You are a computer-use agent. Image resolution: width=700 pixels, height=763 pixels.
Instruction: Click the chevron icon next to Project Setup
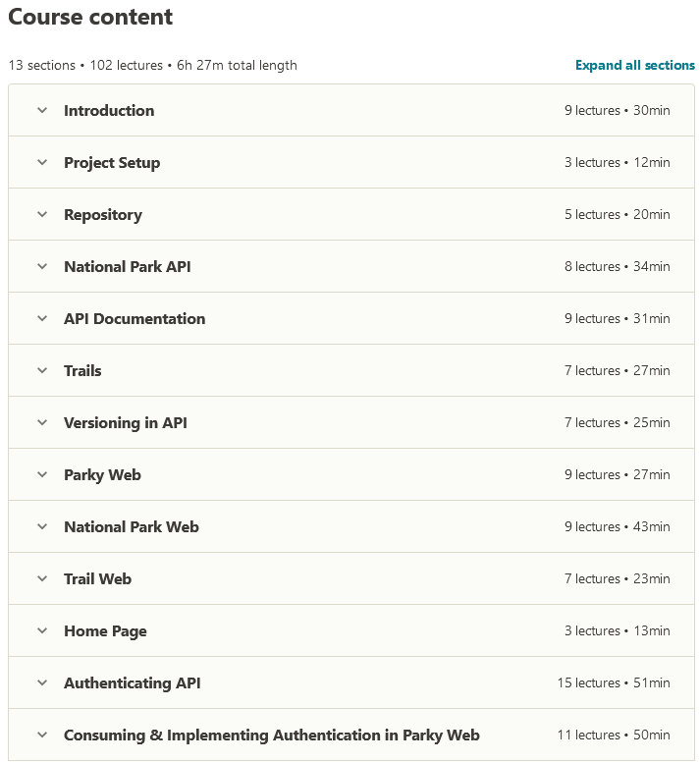(42, 163)
